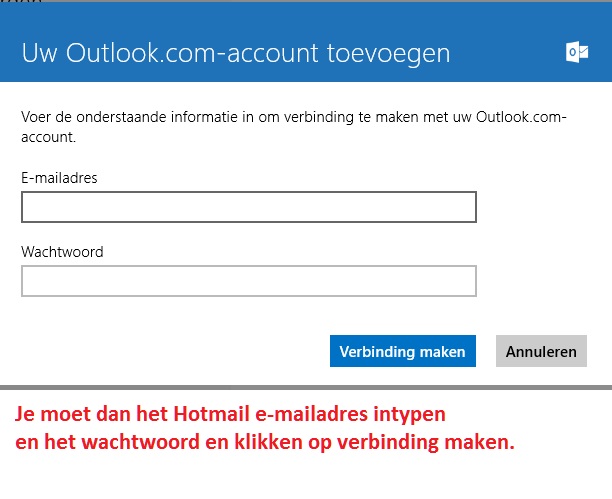Click the 'Uw Outlook.com-account toevoegen' title
Screen dimensions: 612x499
point(236,53)
